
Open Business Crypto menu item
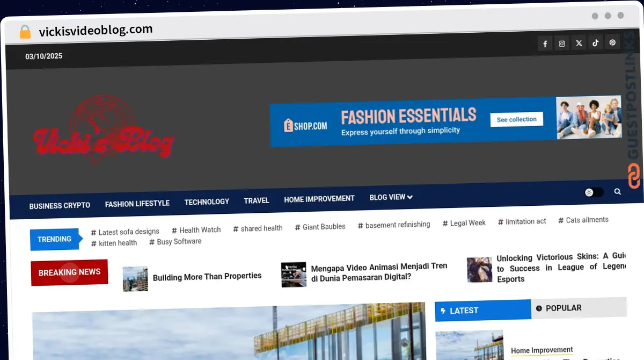click(x=60, y=205)
